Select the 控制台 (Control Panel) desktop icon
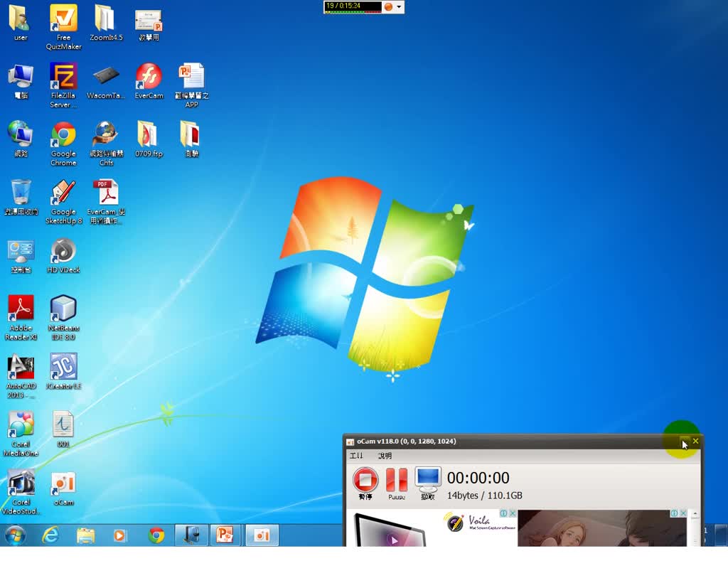Image resolution: width=728 pixels, height=583 pixels. tap(21, 256)
